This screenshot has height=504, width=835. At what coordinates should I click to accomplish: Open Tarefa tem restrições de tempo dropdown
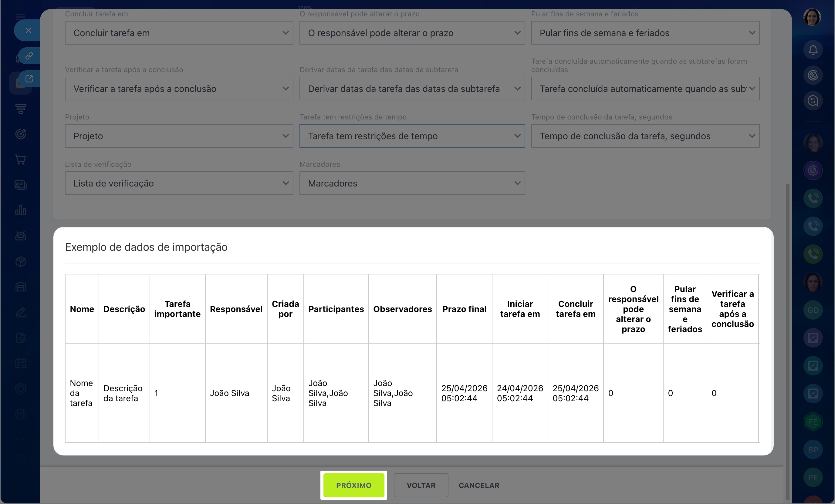point(412,136)
